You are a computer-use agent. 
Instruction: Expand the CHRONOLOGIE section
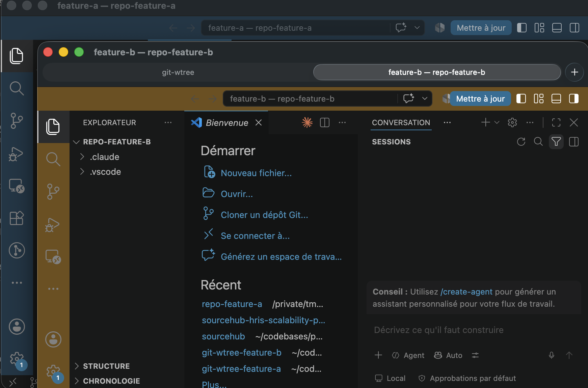pos(111,381)
